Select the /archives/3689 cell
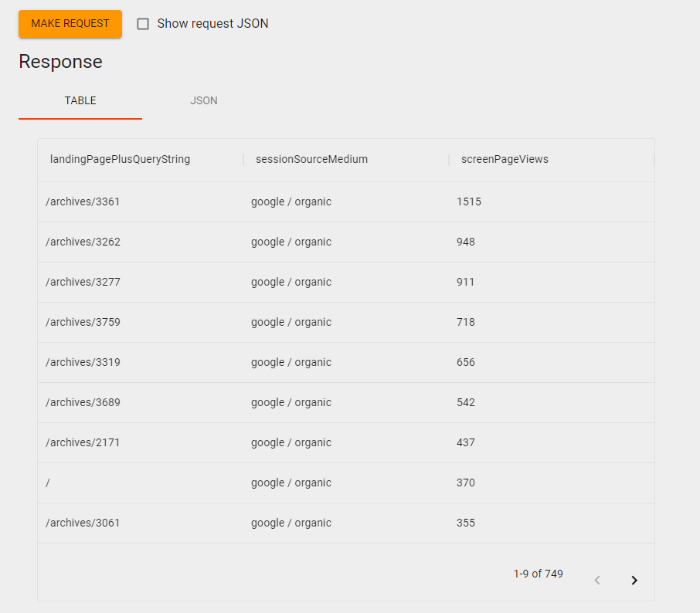Image resolution: width=700 pixels, height=613 pixels. click(83, 402)
